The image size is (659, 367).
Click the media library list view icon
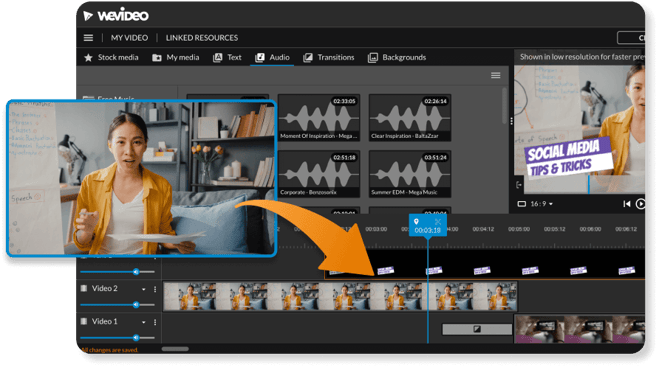pos(496,75)
